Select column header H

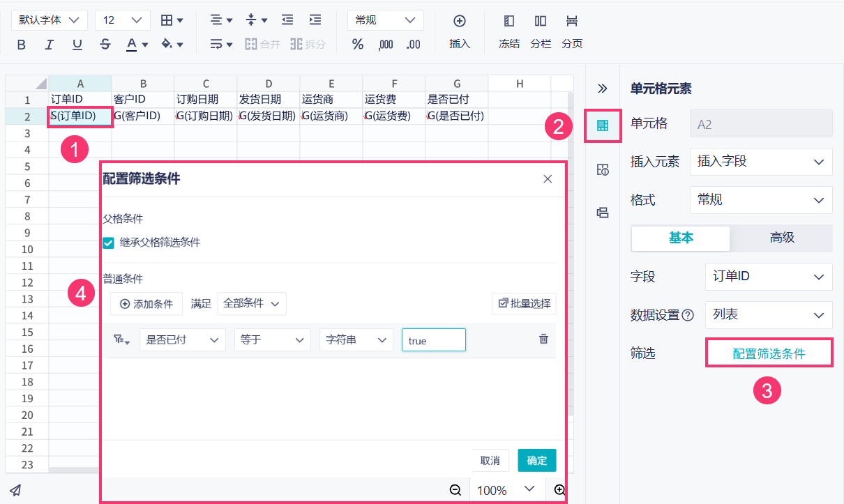point(520,84)
